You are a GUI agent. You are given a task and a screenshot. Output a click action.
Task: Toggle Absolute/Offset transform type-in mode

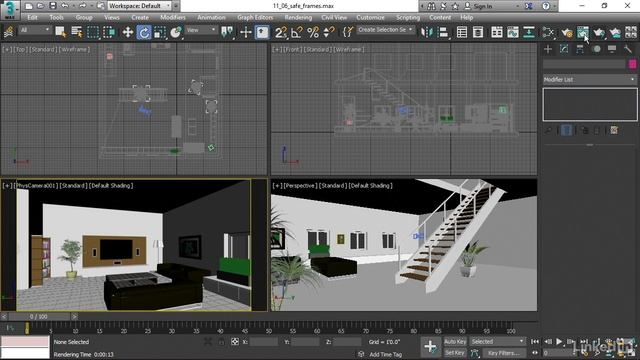click(x=235, y=342)
